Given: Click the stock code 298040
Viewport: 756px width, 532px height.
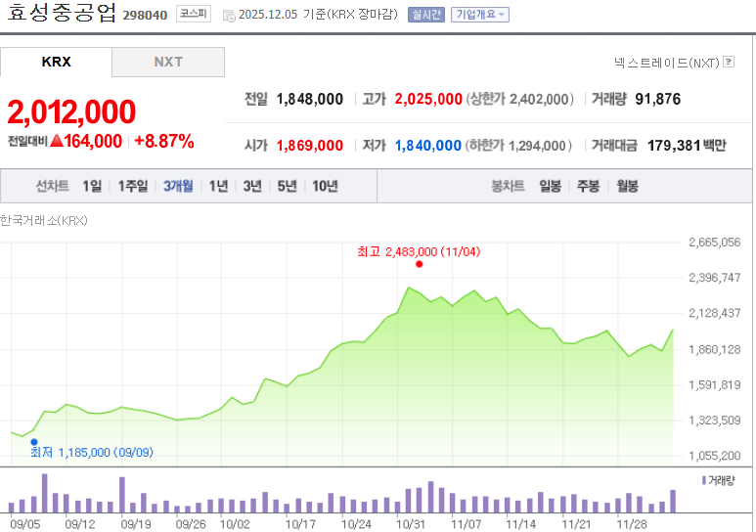Looking at the screenshot, I should 145,16.
